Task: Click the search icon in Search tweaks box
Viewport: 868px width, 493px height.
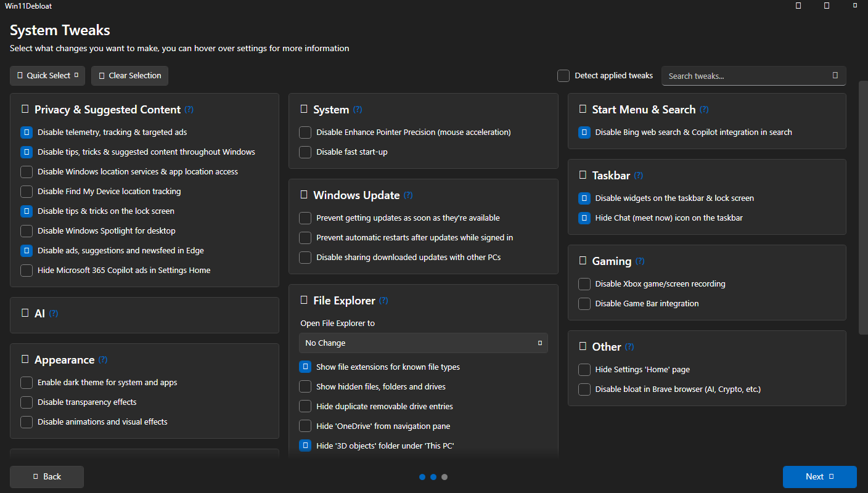Action: click(x=835, y=76)
